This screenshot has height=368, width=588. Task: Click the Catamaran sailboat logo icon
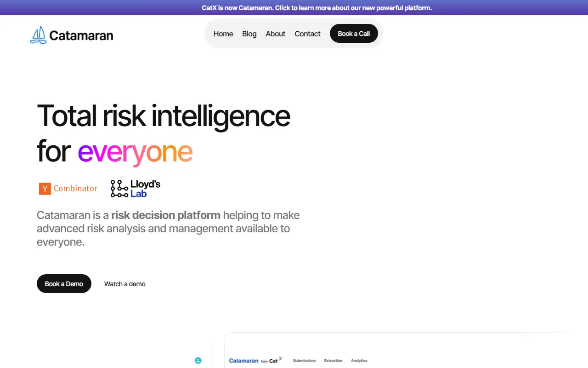tap(39, 35)
